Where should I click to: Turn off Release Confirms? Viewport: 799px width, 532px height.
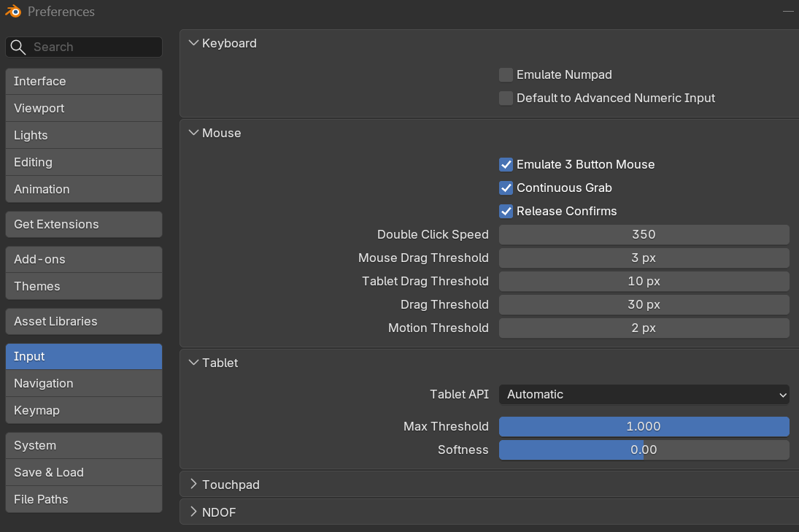click(x=506, y=212)
